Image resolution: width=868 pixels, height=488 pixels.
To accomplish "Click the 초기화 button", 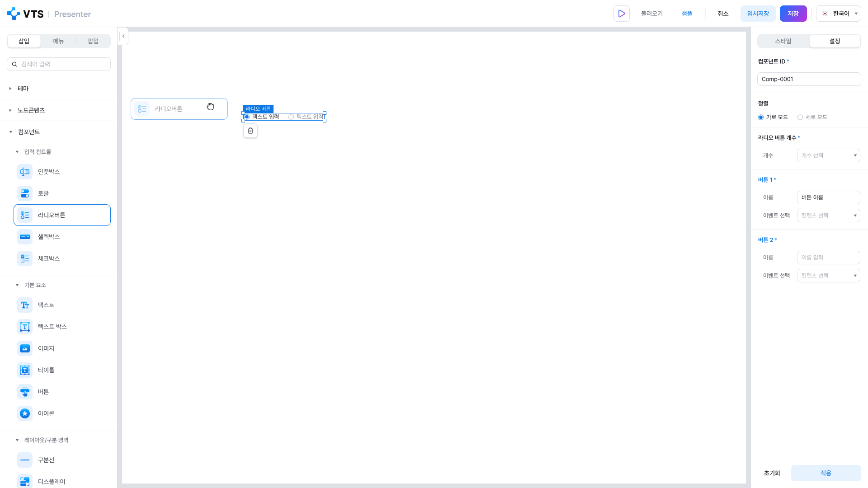I will (772, 473).
